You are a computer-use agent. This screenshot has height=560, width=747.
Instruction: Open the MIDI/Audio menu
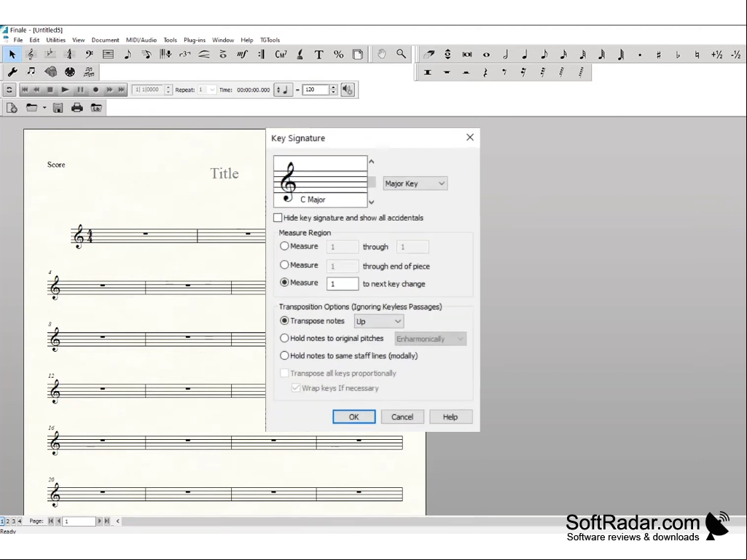[141, 40]
